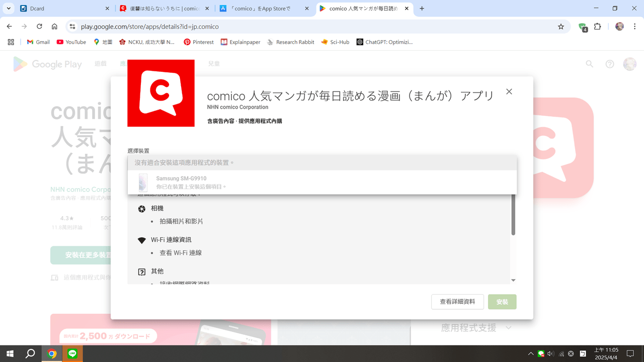Reload the current page

click(x=39, y=27)
